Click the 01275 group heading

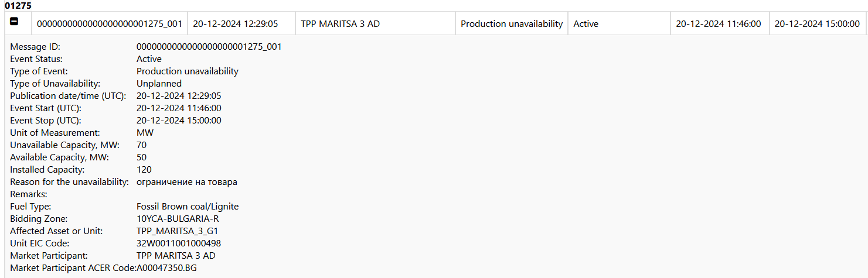tap(18, 5)
